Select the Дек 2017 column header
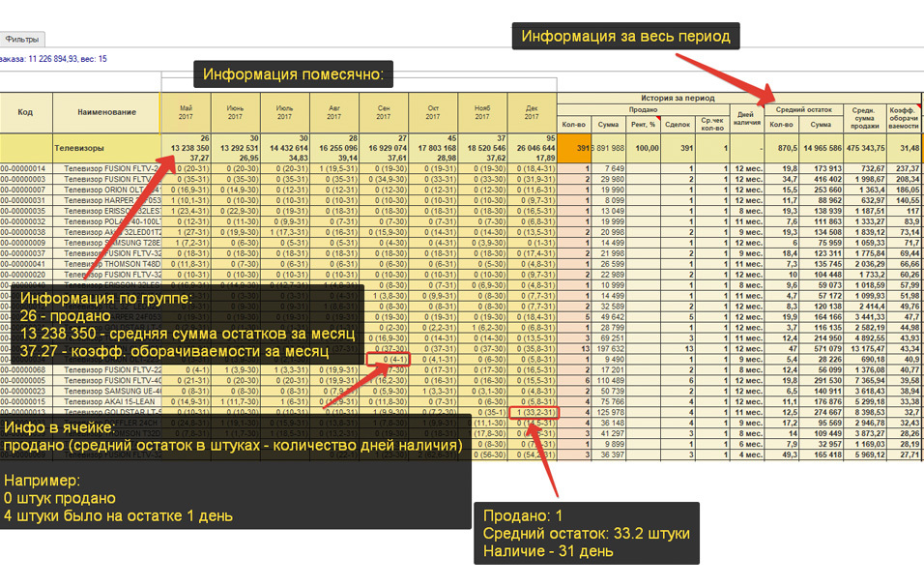924x586 pixels. [533, 112]
